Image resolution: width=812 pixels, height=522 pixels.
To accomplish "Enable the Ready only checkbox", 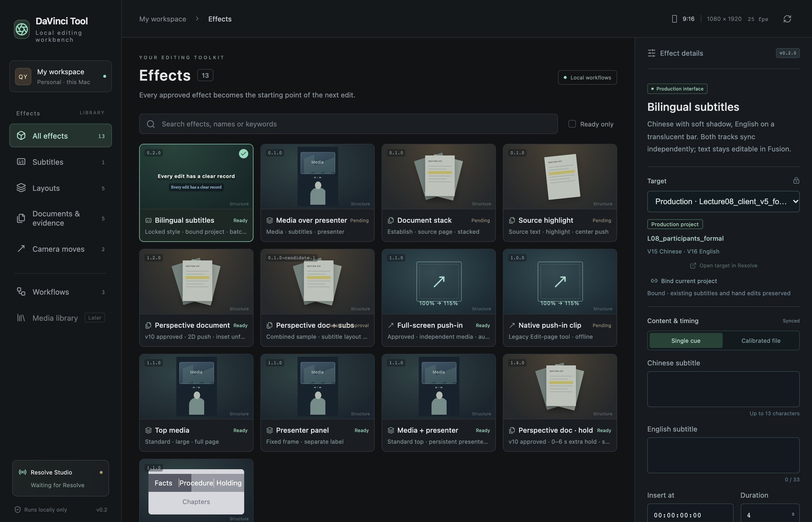I will (x=572, y=124).
